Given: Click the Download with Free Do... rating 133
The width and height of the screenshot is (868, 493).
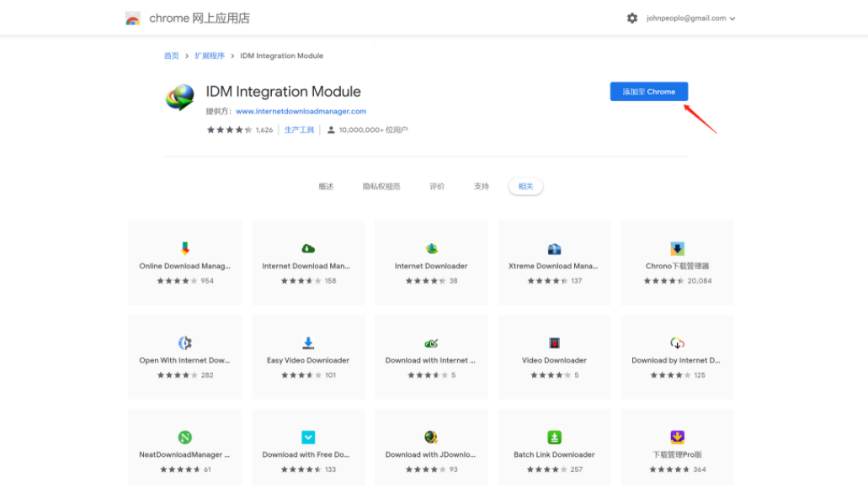Looking at the screenshot, I should click(x=331, y=469).
